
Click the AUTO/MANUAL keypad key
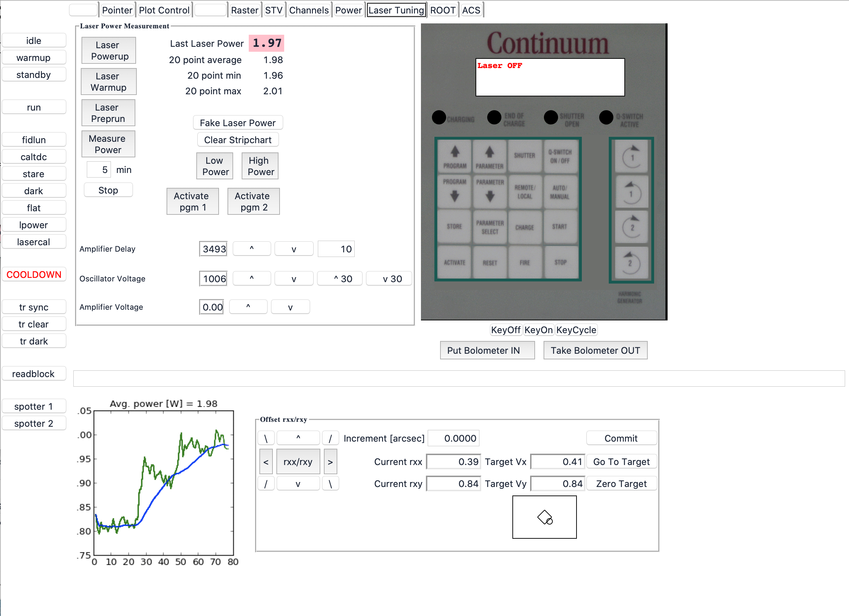[x=560, y=192]
